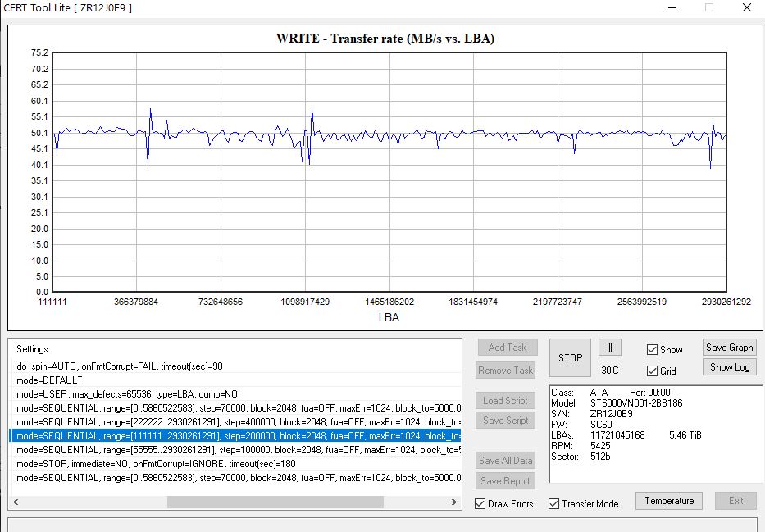Stop the current task with STOP
The image size is (765, 532).
[570, 358]
